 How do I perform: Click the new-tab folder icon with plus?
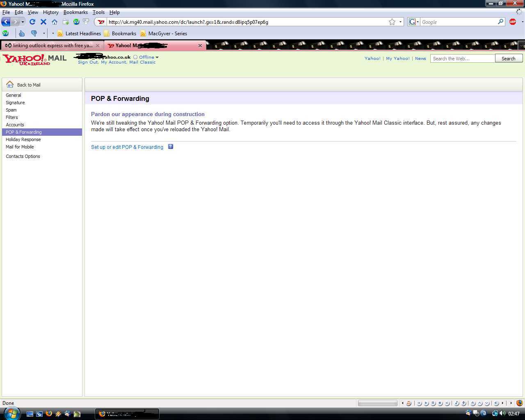click(x=66, y=22)
